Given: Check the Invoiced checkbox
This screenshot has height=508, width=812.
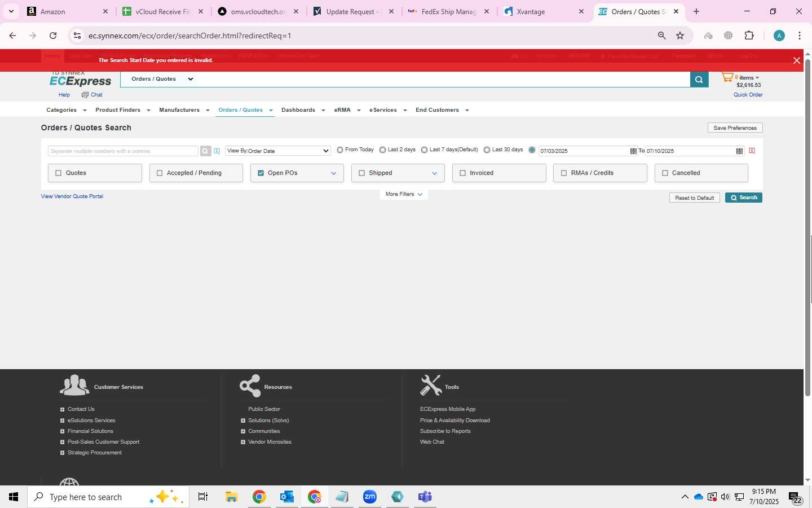Looking at the screenshot, I should (x=462, y=173).
